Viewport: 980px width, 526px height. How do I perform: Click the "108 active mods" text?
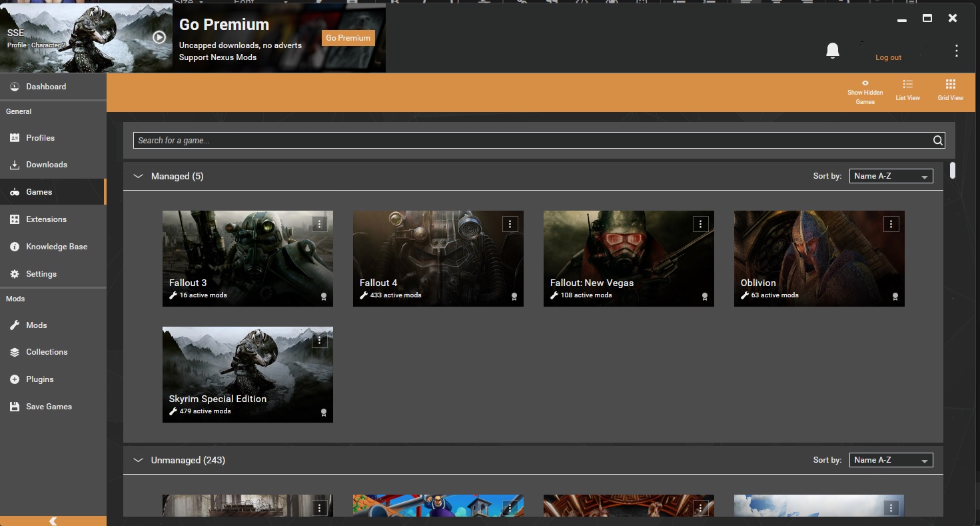pyautogui.click(x=586, y=295)
